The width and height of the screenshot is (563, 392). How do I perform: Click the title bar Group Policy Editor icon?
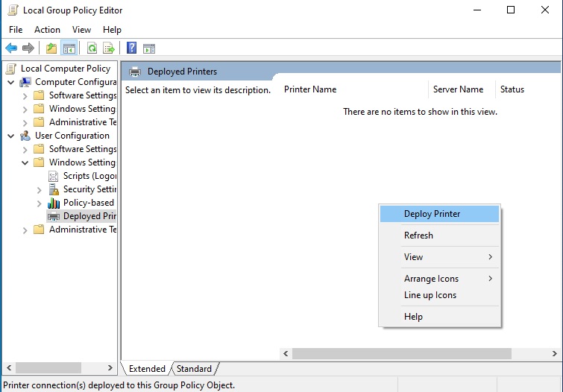coord(13,10)
